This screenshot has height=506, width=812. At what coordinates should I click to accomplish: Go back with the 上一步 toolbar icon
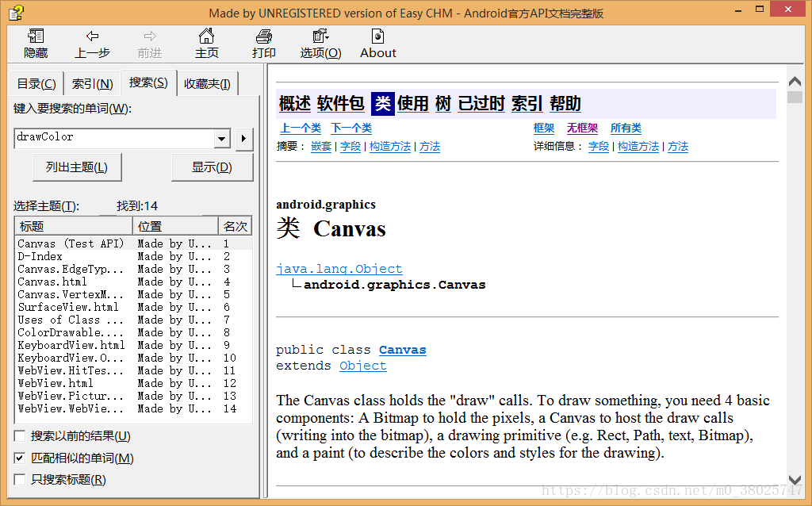93,44
